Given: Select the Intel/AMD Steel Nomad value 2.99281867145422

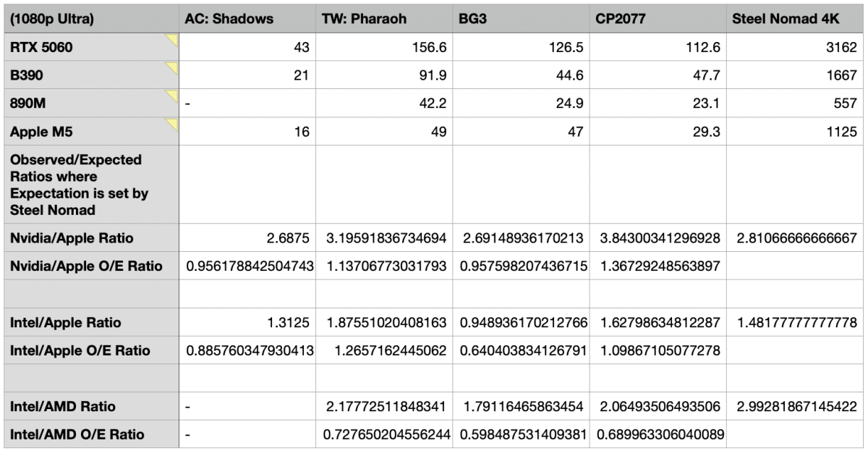Looking at the screenshot, I should pyautogui.click(x=794, y=407).
